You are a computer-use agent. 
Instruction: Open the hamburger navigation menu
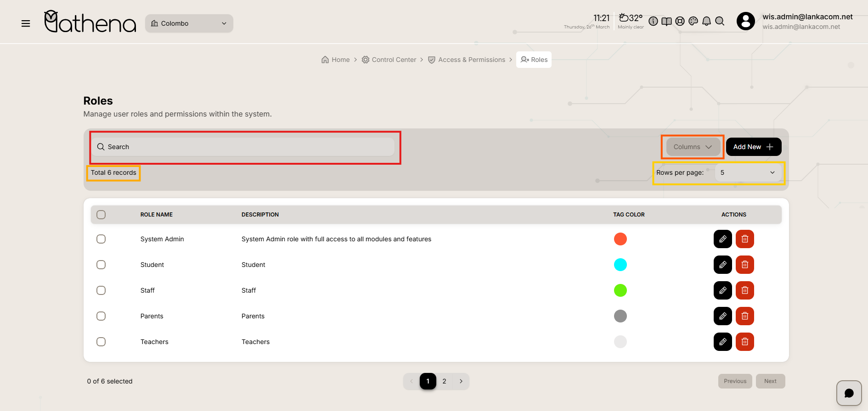coord(26,23)
